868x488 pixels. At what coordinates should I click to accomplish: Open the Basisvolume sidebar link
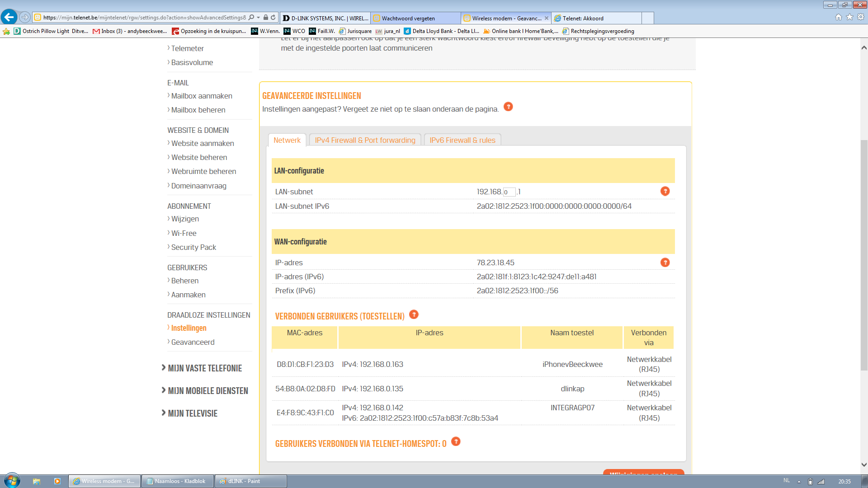point(192,62)
